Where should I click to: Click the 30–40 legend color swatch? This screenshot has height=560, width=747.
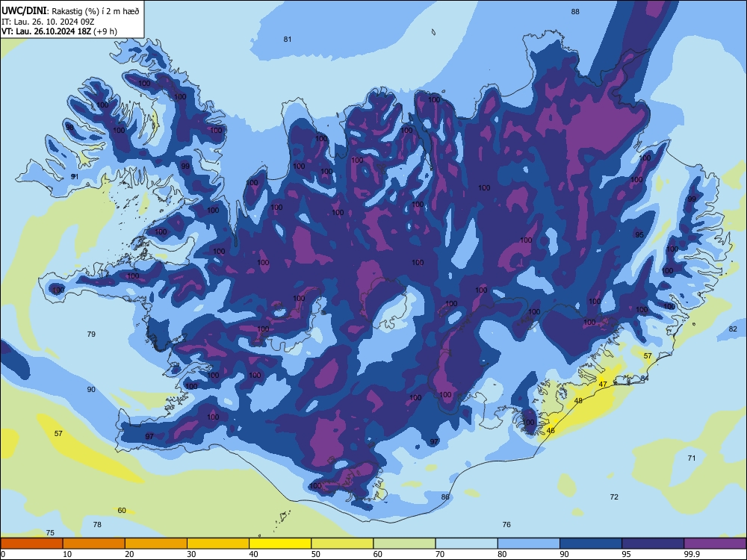(x=218, y=544)
